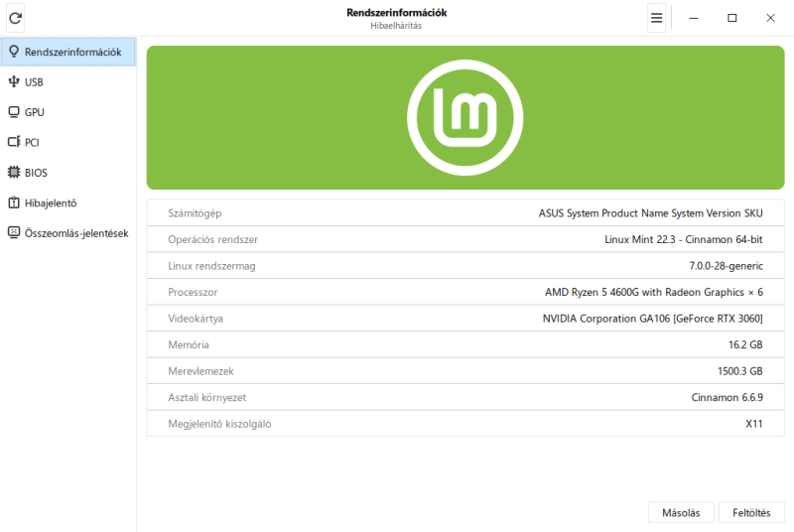
Task: Click the Processzor label
Action: tap(193, 292)
